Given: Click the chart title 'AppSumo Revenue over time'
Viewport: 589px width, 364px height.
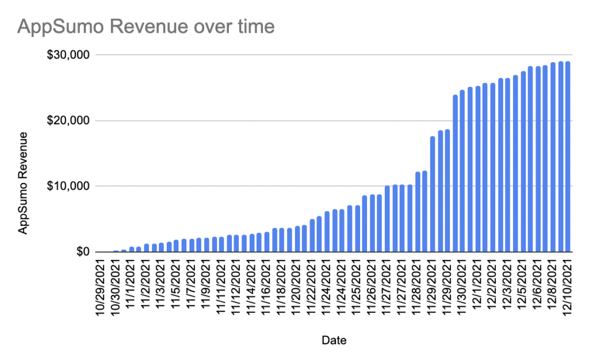Looking at the screenshot, I should click(146, 27).
